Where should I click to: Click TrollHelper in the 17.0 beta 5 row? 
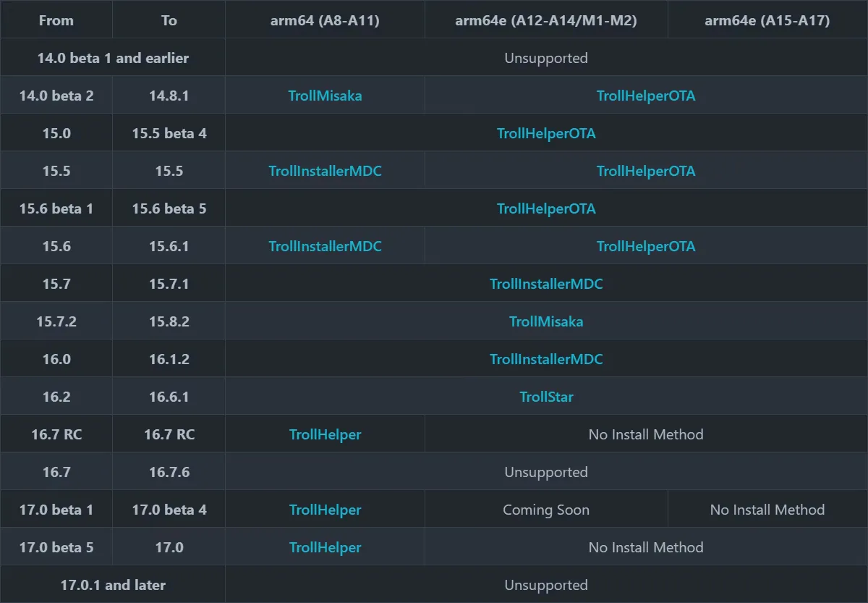point(325,547)
